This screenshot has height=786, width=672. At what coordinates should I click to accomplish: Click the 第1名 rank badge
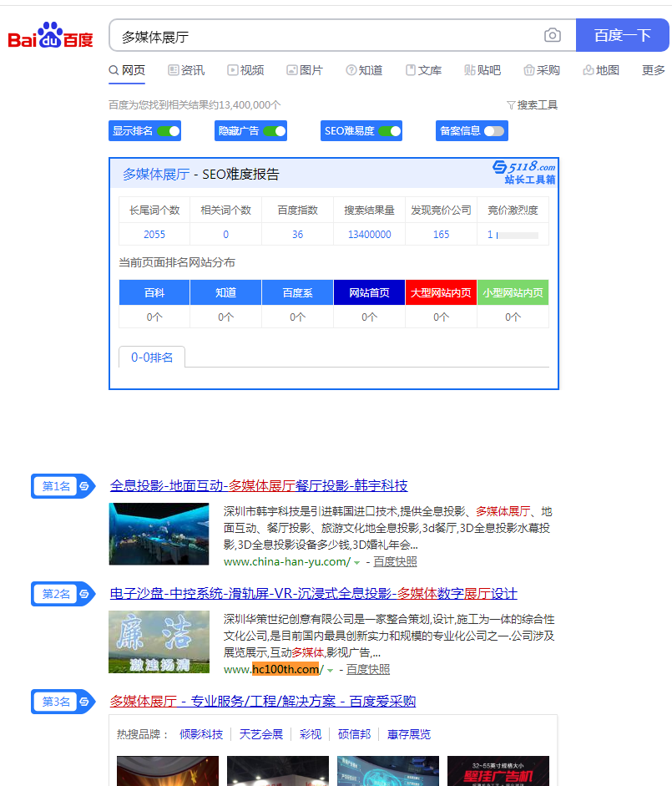pyautogui.click(x=63, y=486)
